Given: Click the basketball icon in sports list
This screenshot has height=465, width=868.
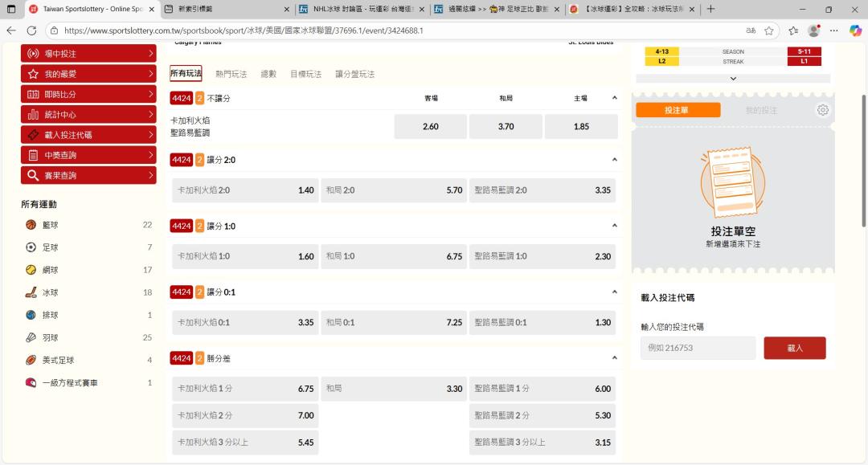Looking at the screenshot, I should pyautogui.click(x=31, y=225).
